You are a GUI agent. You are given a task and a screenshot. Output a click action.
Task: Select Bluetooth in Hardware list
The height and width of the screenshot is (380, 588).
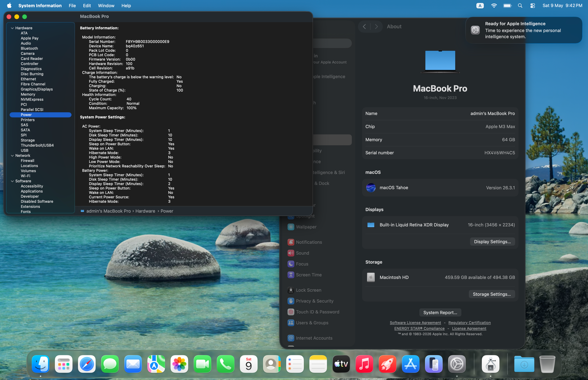pos(29,48)
